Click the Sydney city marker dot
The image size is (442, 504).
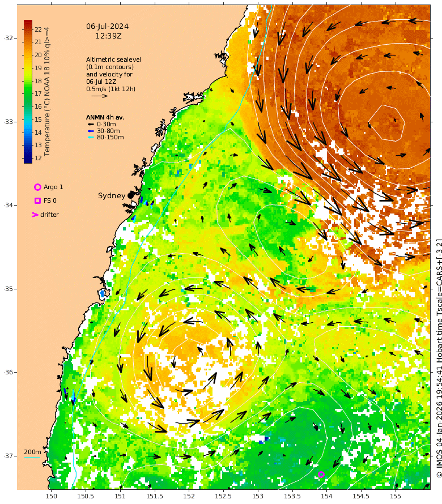pos(130,195)
